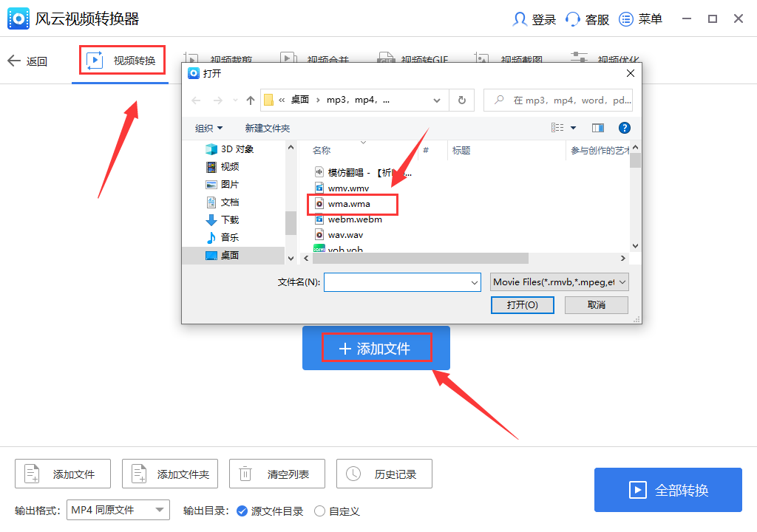The width and height of the screenshot is (757, 532).
Task: Click horizontal scrollbar right arrow
Action: coord(622,259)
